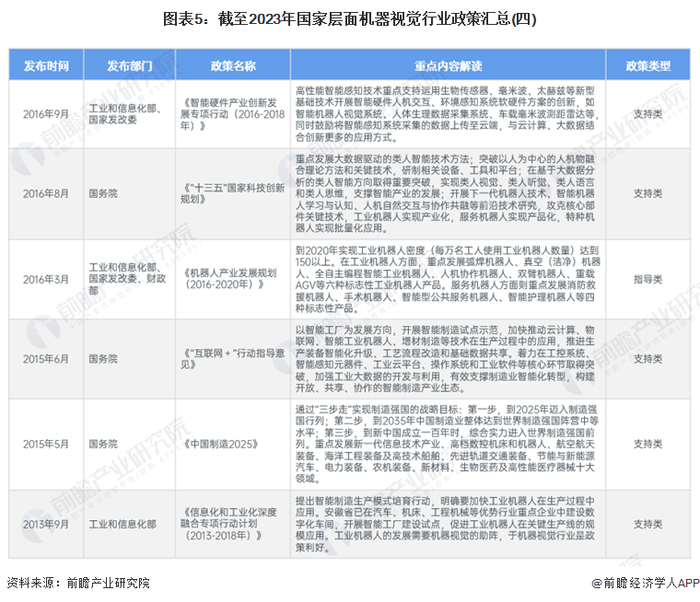700x602 pixels.
Task: Click policy name 《中国制造2025》
Action: pyautogui.click(x=220, y=444)
